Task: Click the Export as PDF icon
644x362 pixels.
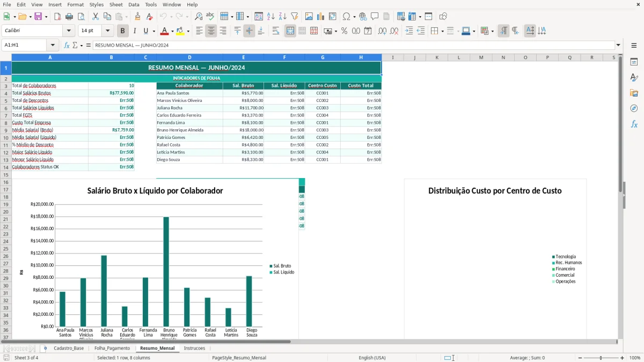Action: pos(57,17)
